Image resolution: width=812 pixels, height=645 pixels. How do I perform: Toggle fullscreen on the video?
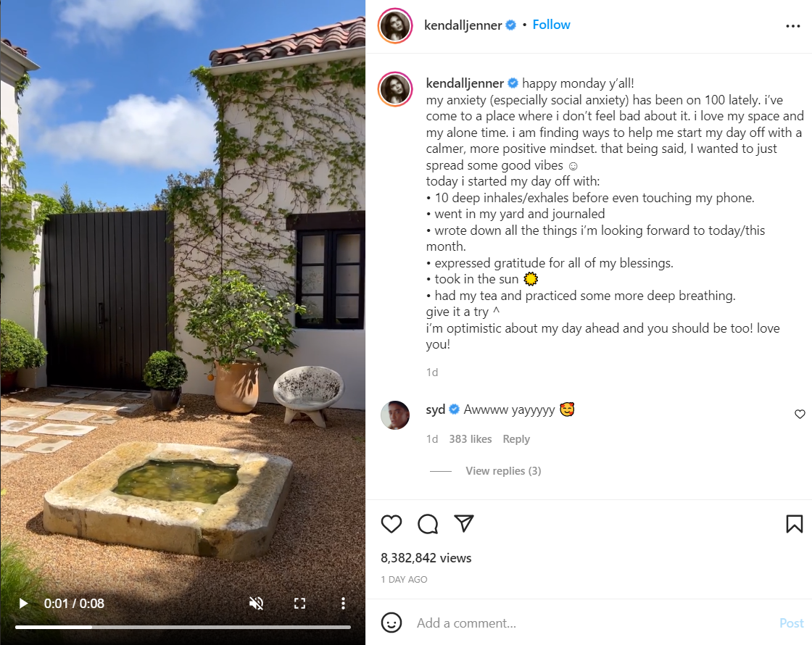[x=299, y=603]
